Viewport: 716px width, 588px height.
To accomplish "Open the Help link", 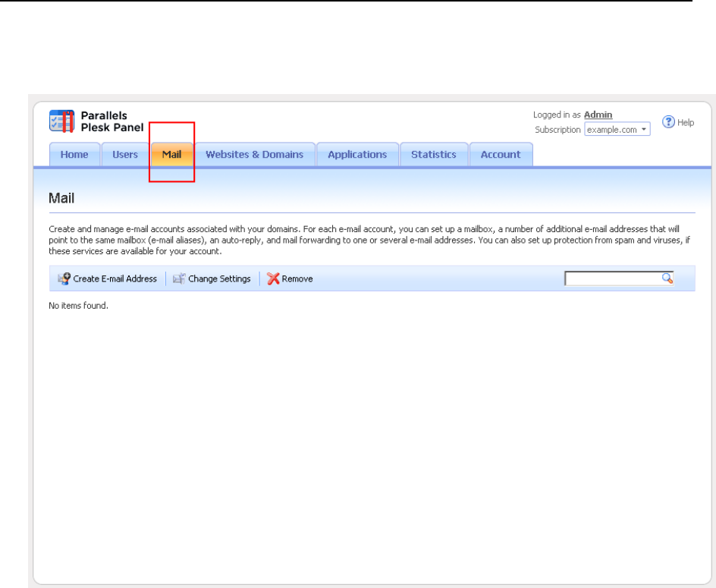I will coord(686,122).
